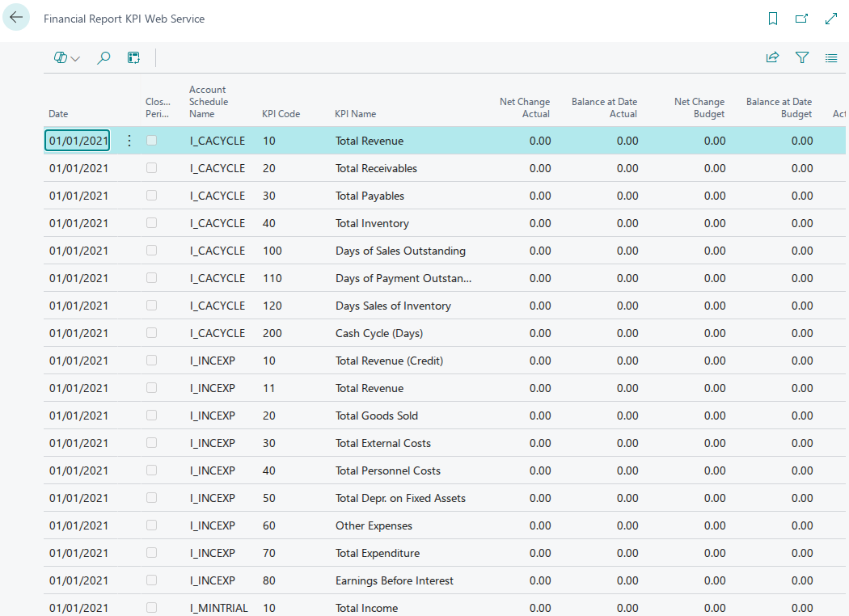The width and height of the screenshot is (849, 616).
Task: Toggle the filter pane funnel icon
Action: tap(802, 57)
